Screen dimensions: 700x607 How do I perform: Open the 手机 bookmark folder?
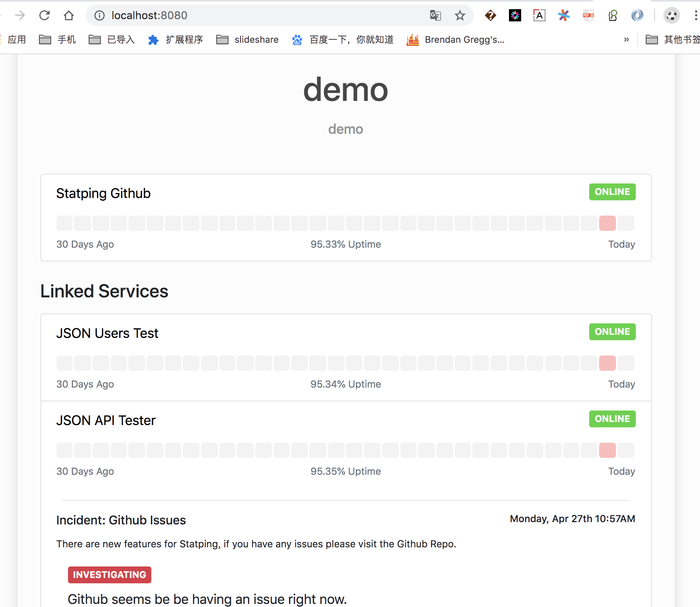[x=58, y=40]
